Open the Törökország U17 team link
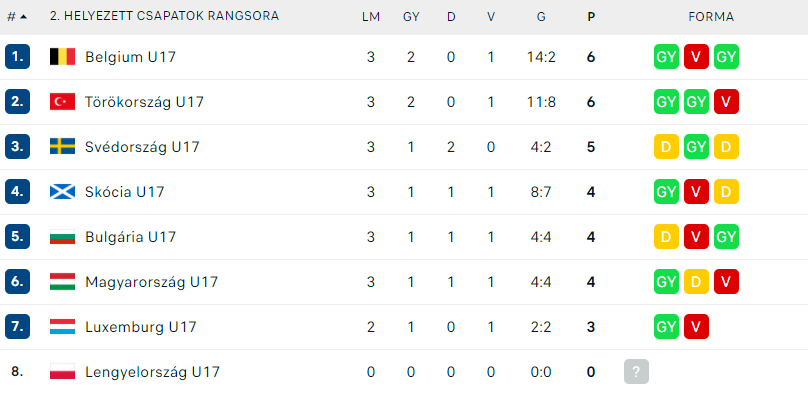This screenshot has height=394, width=808. [144, 102]
